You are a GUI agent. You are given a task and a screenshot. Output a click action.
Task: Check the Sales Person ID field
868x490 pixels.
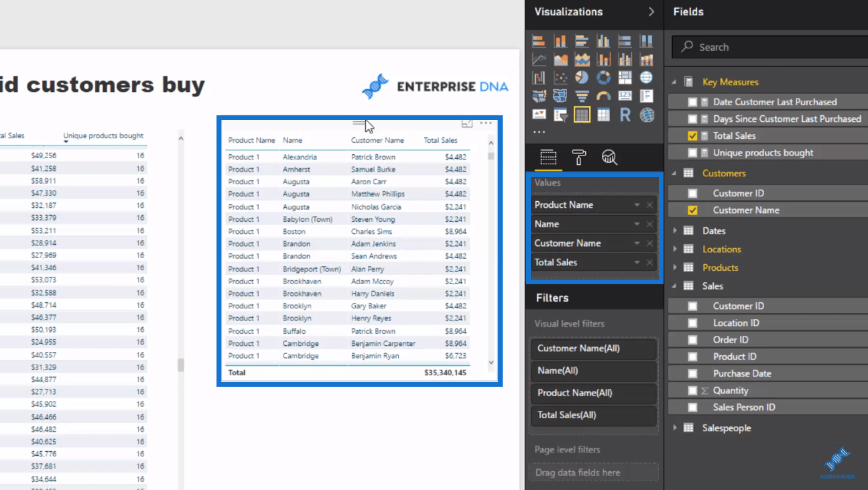click(x=693, y=407)
